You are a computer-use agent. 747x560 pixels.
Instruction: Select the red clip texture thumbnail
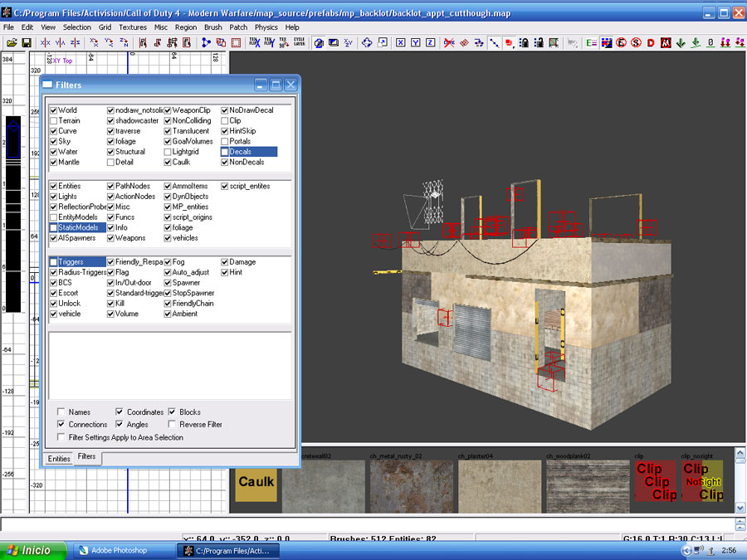pos(656,481)
